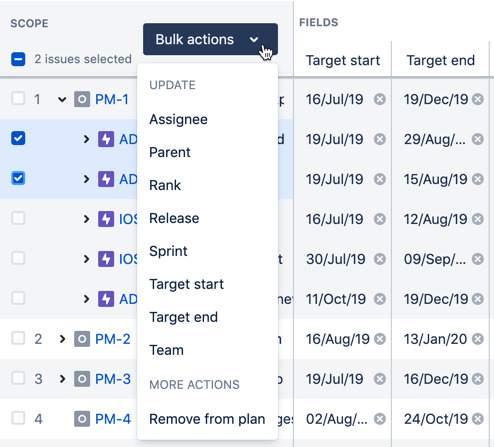Clear PM-4 target start 02/Aug
Screen dimensions: 494x447
coord(380,419)
